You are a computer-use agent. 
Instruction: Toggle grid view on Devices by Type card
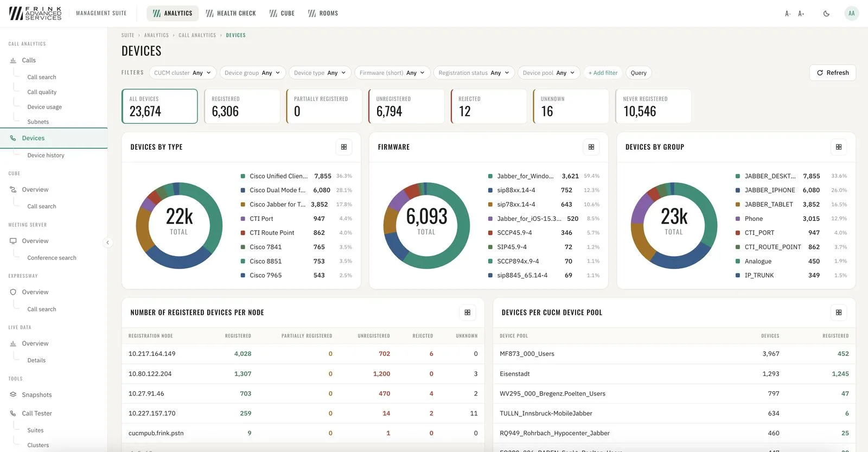(344, 147)
